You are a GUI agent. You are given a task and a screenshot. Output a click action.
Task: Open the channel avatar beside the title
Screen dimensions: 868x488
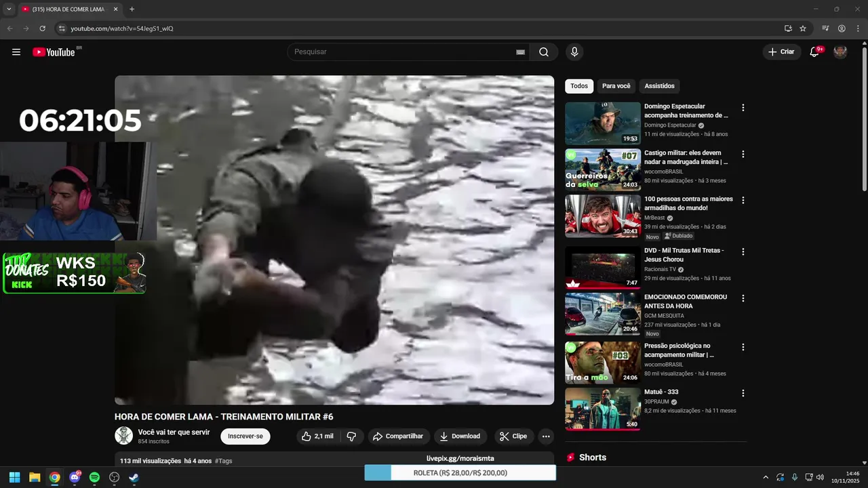pos(123,436)
